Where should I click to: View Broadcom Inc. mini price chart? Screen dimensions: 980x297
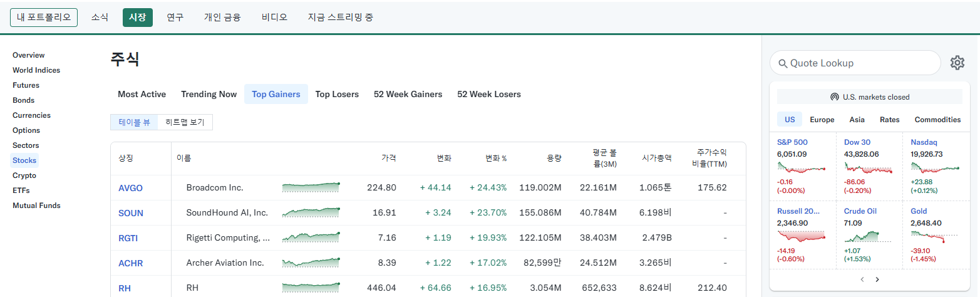coord(311,187)
